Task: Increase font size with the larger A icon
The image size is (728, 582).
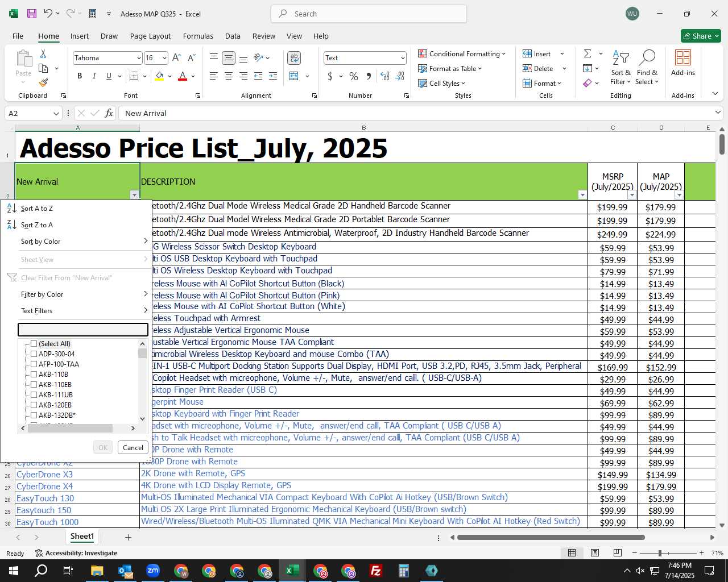Action: (x=176, y=57)
